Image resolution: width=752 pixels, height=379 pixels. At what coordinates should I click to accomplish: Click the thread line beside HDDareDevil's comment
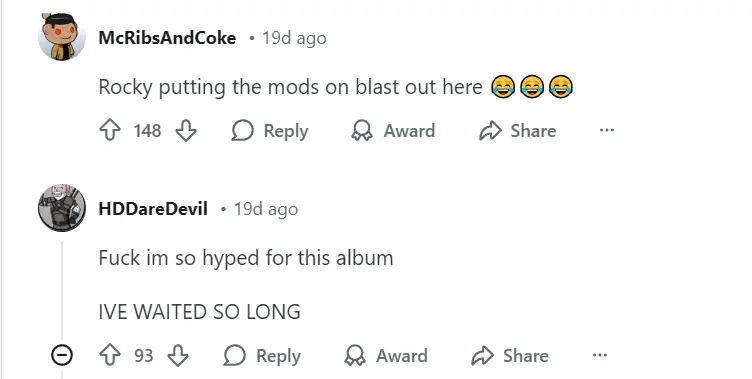coord(62,290)
